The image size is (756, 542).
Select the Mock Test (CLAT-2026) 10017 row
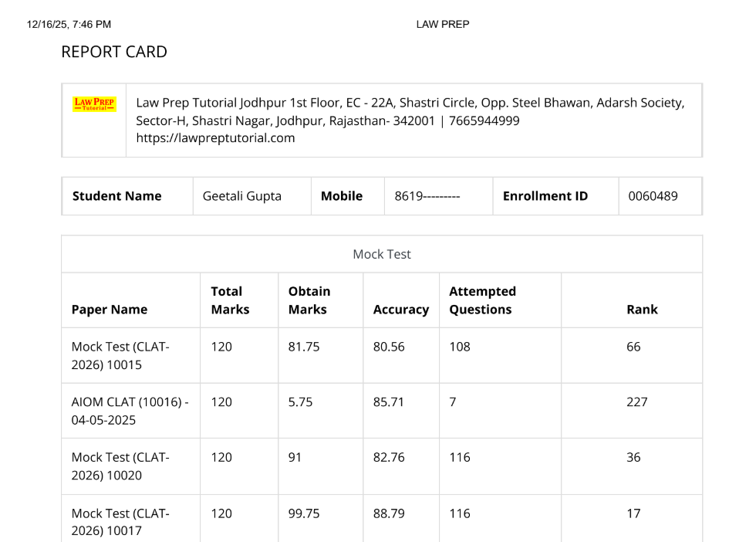pos(120,521)
